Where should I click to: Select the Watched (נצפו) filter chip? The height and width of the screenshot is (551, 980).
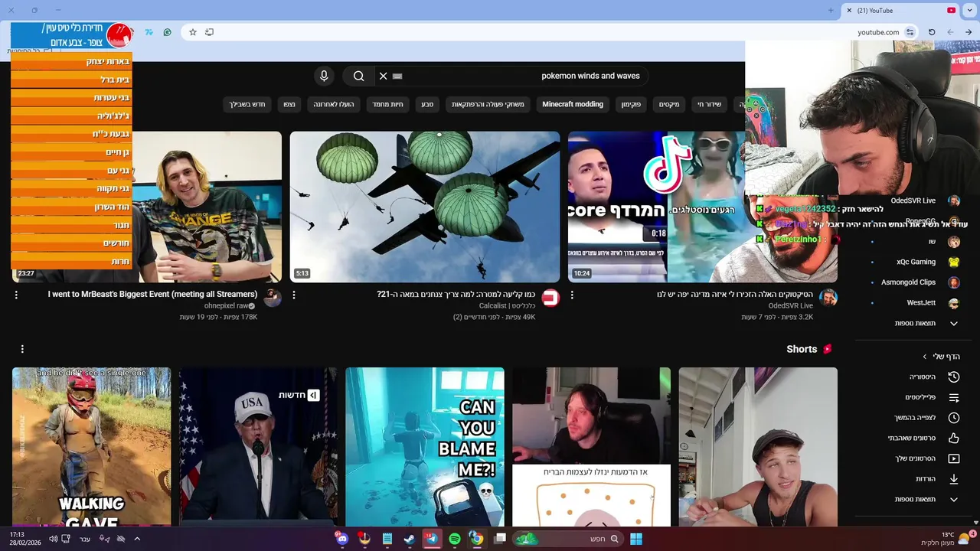point(289,104)
